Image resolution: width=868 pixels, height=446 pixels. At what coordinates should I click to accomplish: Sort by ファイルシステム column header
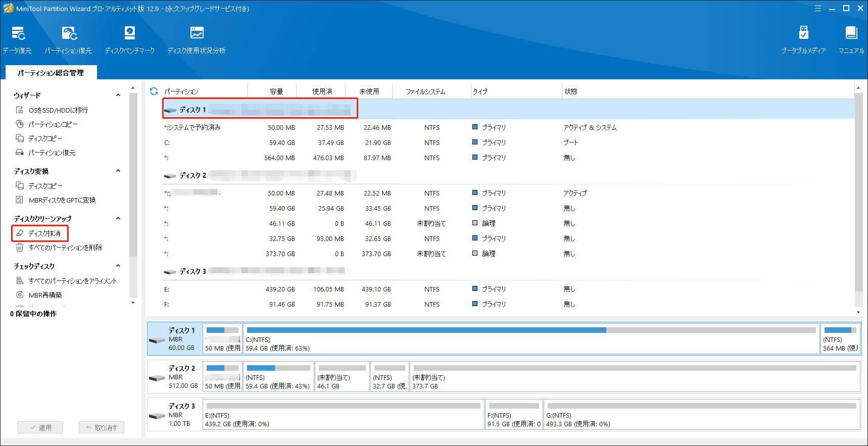(x=425, y=91)
